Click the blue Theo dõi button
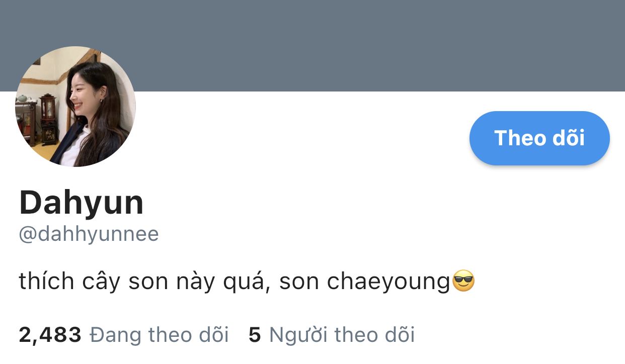The width and height of the screenshot is (625, 364). click(539, 138)
